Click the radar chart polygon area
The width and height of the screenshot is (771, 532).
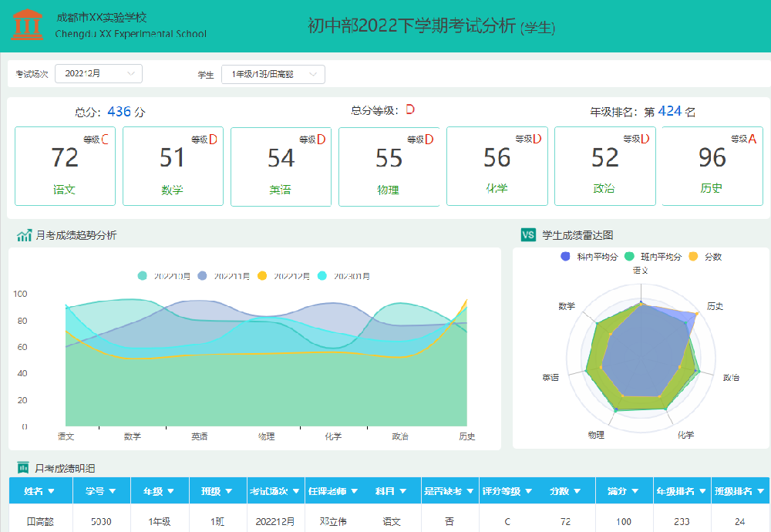pyautogui.click(x=641, y=356)
